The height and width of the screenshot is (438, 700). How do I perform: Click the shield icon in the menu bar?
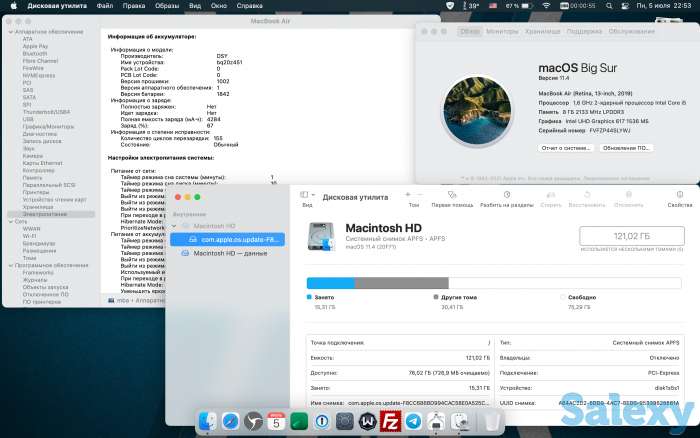click(450, 6)
